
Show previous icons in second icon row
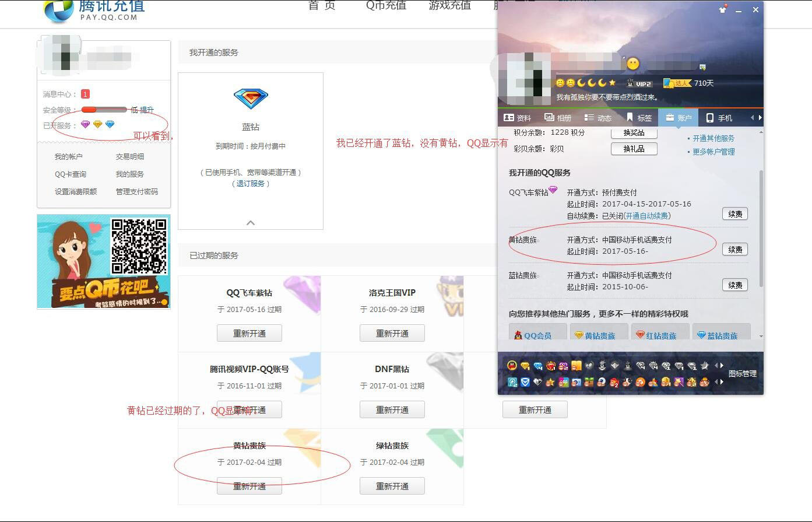(716, 382)
